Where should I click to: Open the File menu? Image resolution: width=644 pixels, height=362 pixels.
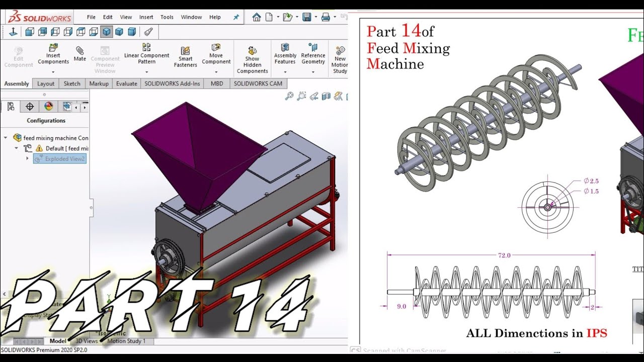click(91, 17)
